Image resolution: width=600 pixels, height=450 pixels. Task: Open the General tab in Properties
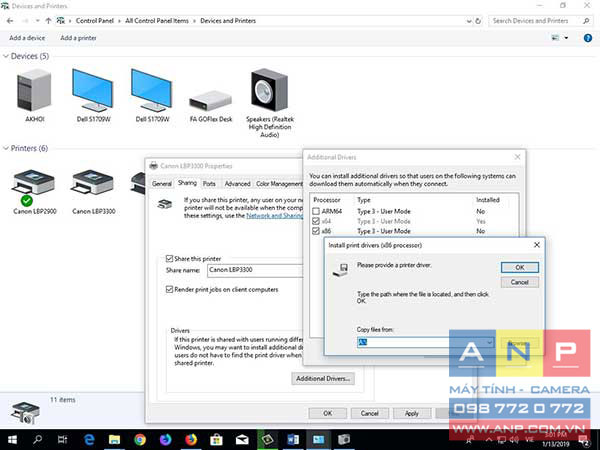pos(162,184)
